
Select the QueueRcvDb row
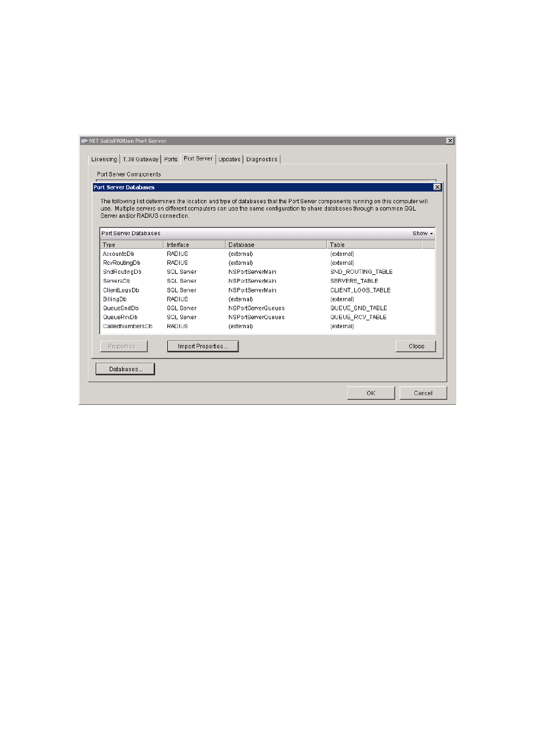pos(268,317)
